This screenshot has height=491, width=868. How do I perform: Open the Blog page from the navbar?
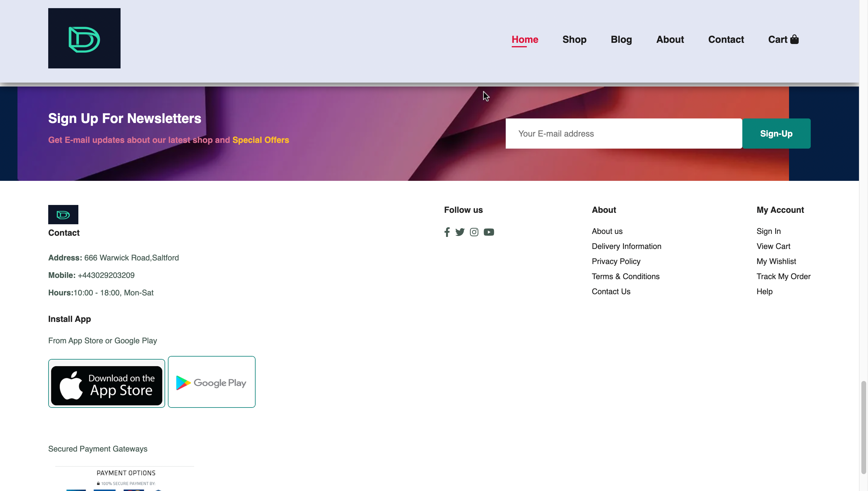(x=621, y=39)
